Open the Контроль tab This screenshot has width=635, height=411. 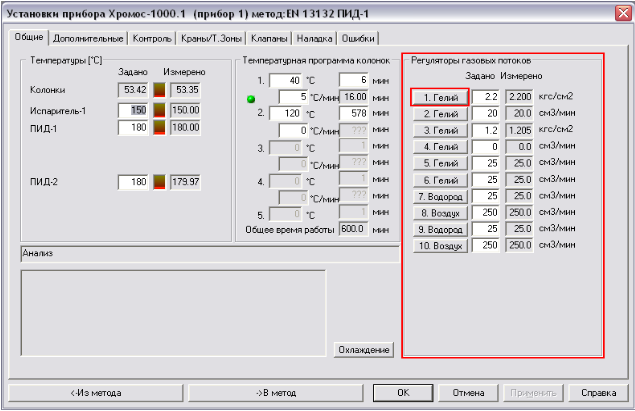(x=150, y=39)
